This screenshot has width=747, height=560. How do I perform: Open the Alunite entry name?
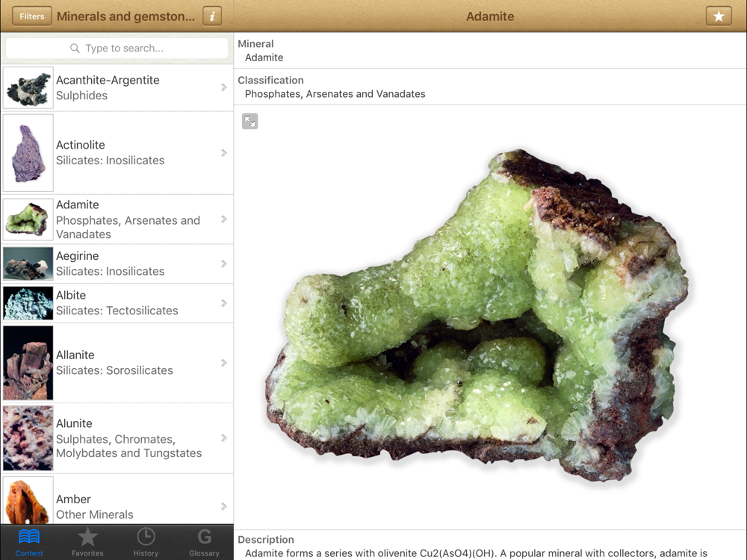pyautogui.click(x=74, y=423)
